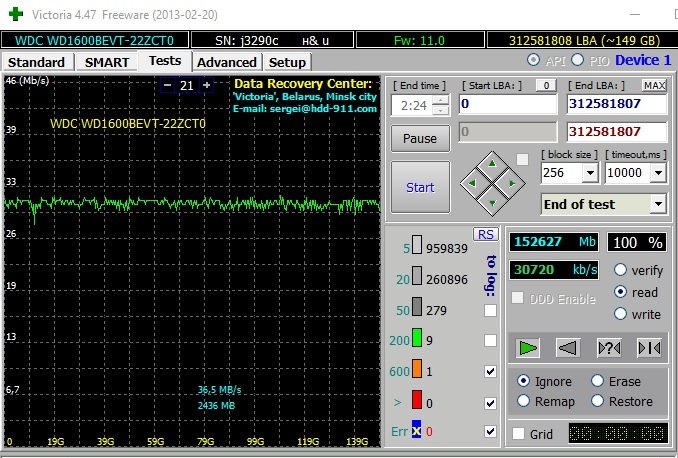Open the End of test dropdown
Screen dimensions: 678x458
pos(658,204)
